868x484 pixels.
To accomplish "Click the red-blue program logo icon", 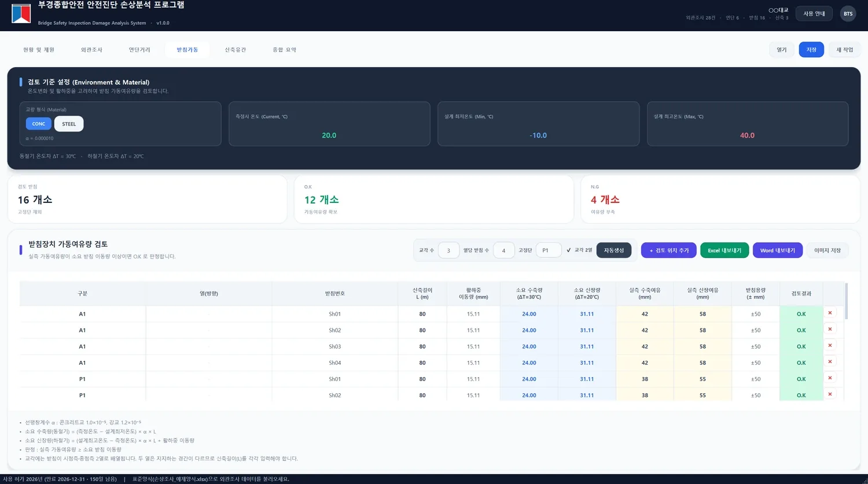I will click(x=21, y=13).
